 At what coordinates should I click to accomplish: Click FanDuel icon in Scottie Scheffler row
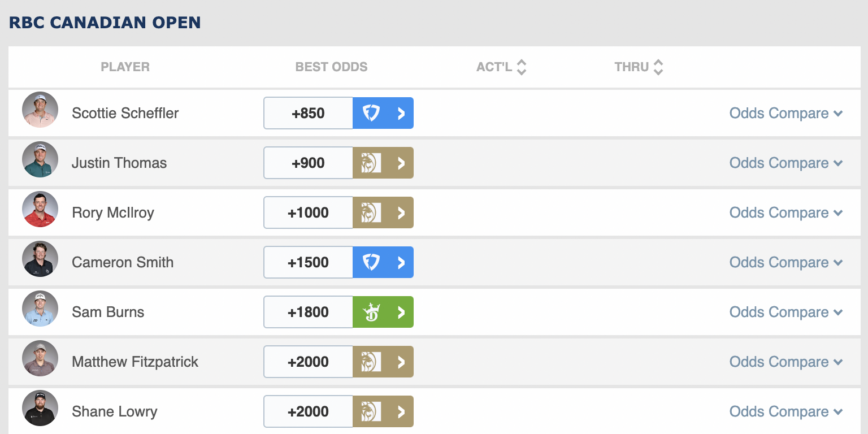point(371,113)
